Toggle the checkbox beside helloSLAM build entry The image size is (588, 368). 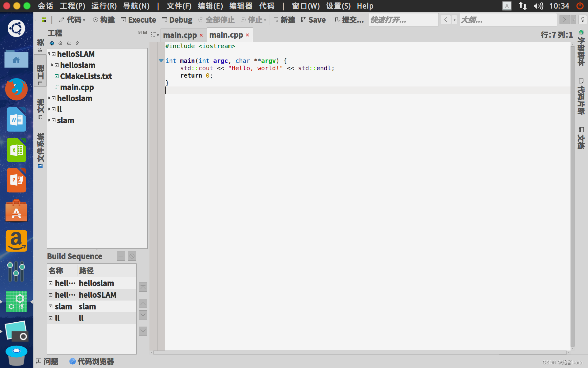click(x=51, y=295)
